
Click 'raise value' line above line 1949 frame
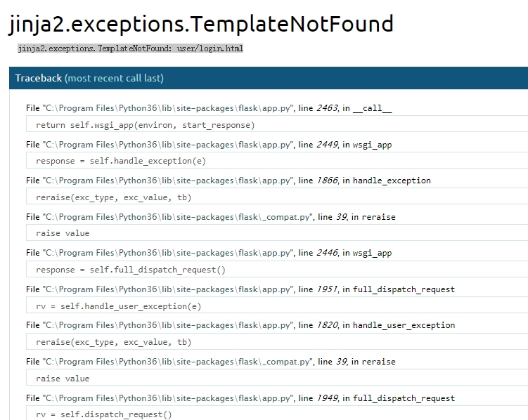click(x=63, y=379)
